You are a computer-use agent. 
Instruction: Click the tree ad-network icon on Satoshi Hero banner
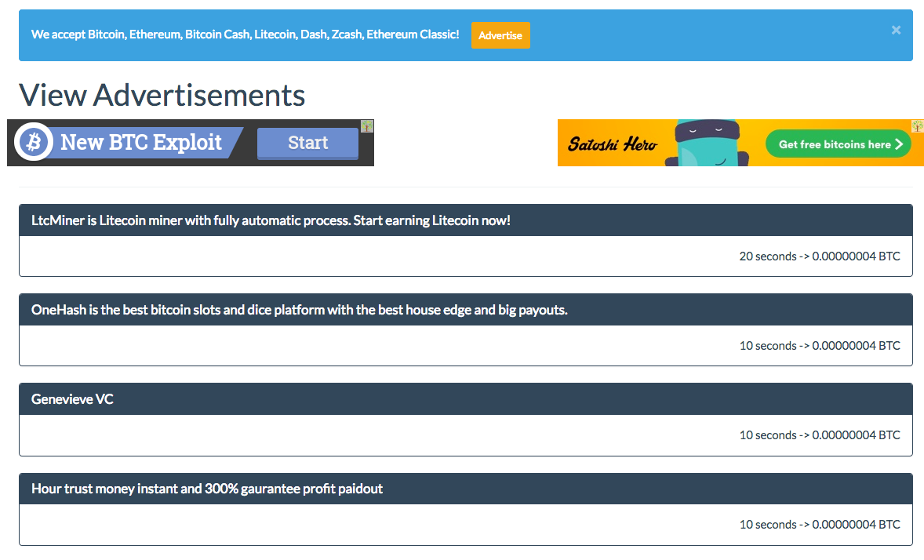[917, 125]
